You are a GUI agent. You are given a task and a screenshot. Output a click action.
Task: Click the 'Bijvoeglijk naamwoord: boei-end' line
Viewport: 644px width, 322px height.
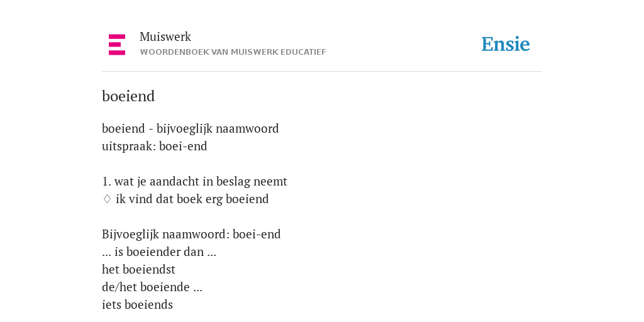pyautogui.click(x=191, y=234)
